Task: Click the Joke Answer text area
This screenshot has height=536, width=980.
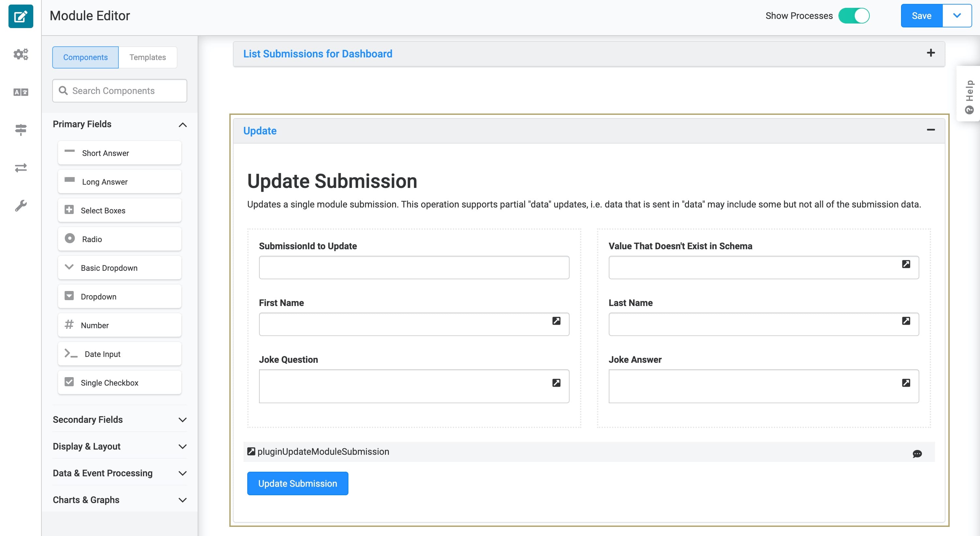Action: click(x=763, y=386)
